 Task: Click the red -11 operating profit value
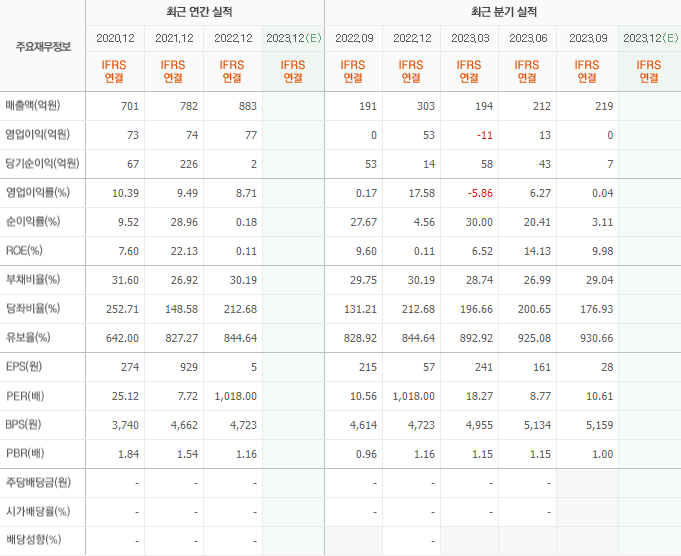[x=485, y=135]
